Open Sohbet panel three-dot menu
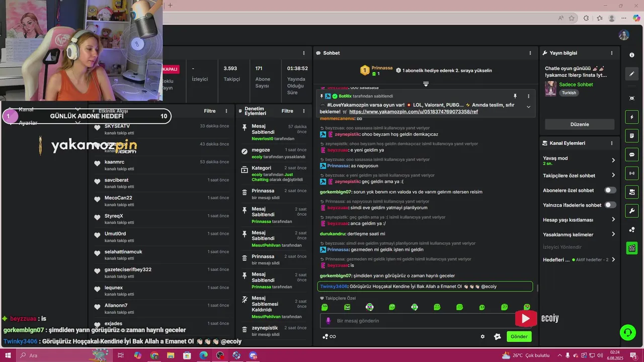644x362 pixels. [x=530, y=53]
